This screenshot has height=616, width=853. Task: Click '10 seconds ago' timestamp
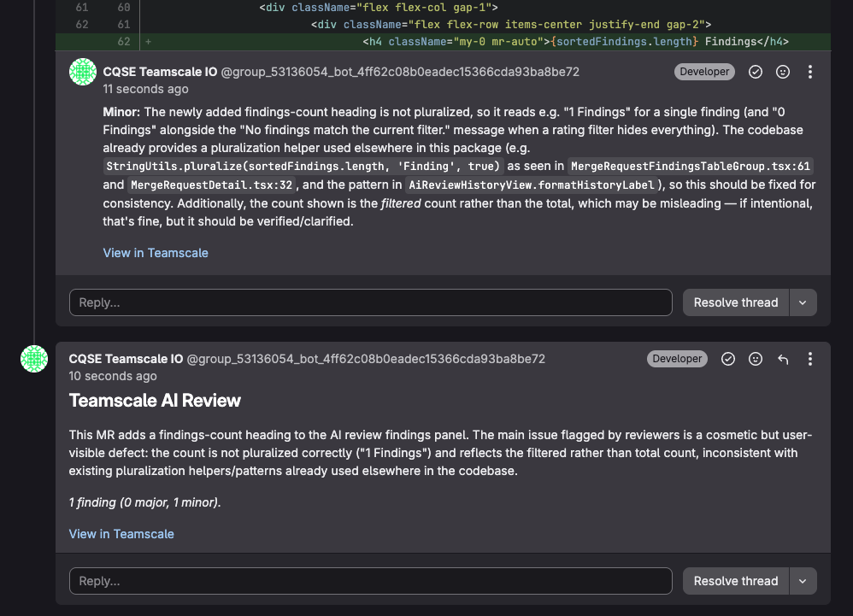pyautogui.click(x=113, y=376)
